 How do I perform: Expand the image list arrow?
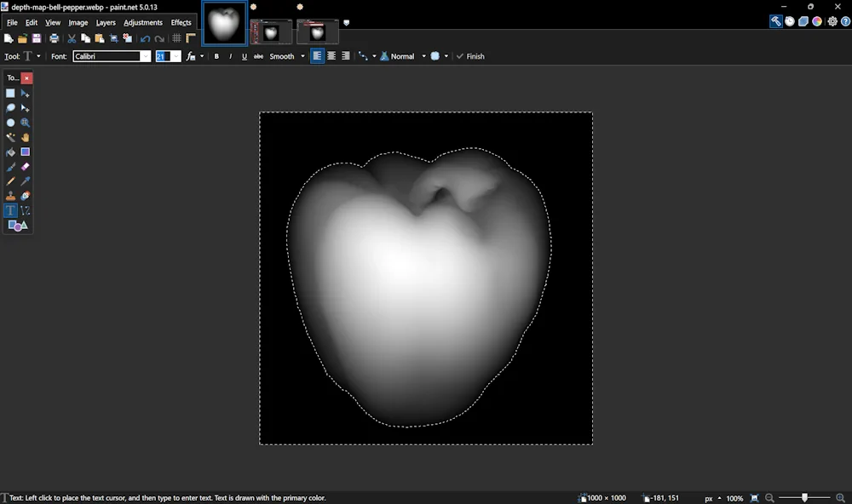[x=346, y=23]
